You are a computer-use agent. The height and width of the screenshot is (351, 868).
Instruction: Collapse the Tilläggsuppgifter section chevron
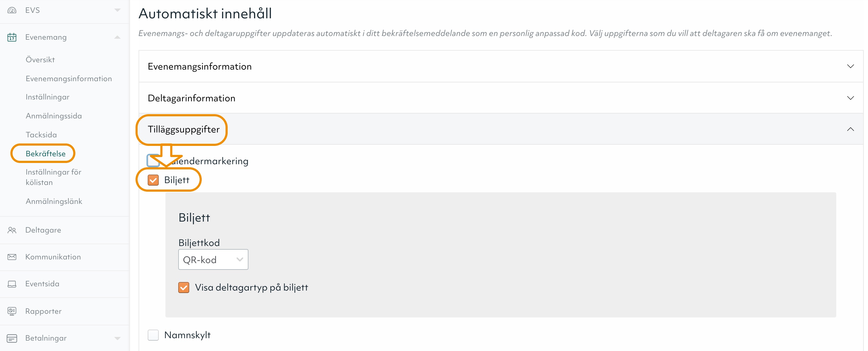[x=850, y=129]
